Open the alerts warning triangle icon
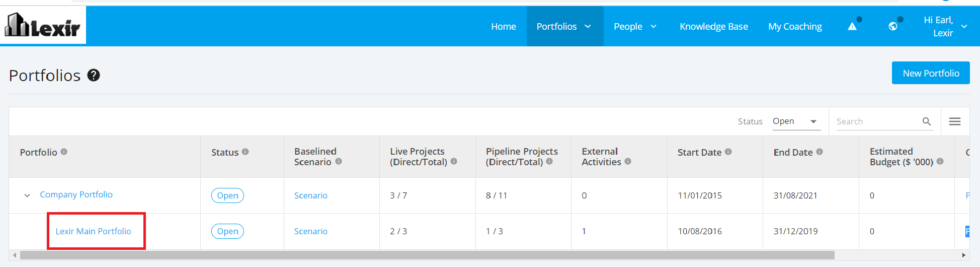 pos(852,26)
